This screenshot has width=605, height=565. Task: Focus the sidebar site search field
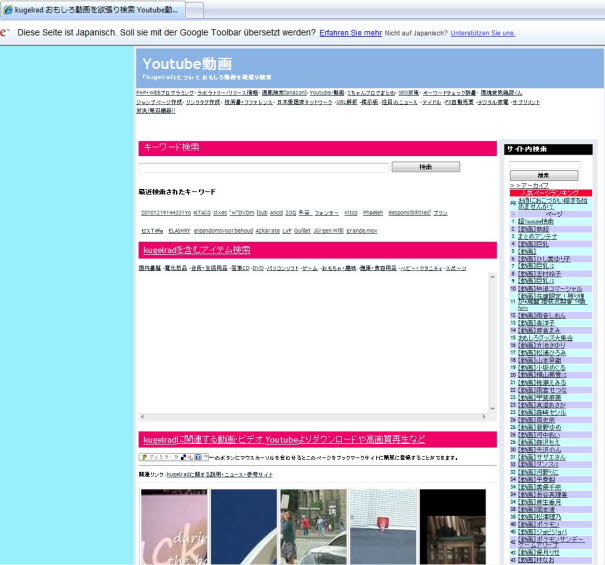coord(544,165)
